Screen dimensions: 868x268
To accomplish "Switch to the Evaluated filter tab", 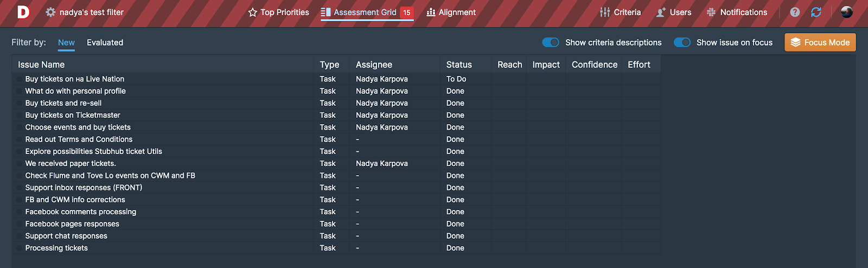I will 105,42.
